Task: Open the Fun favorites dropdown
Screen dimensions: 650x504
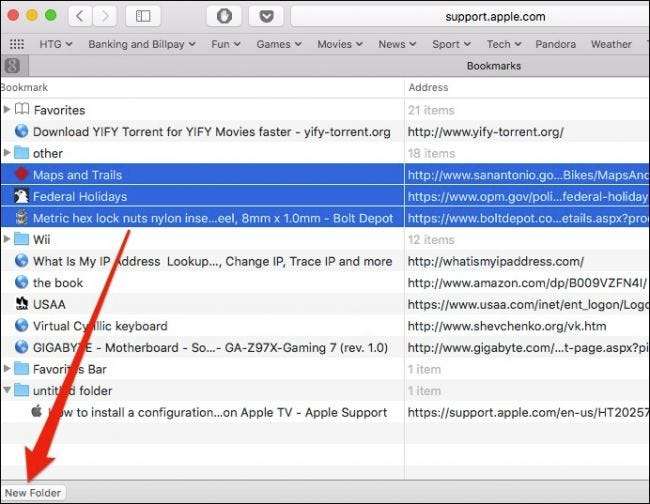Action: [x=226, y=44]
